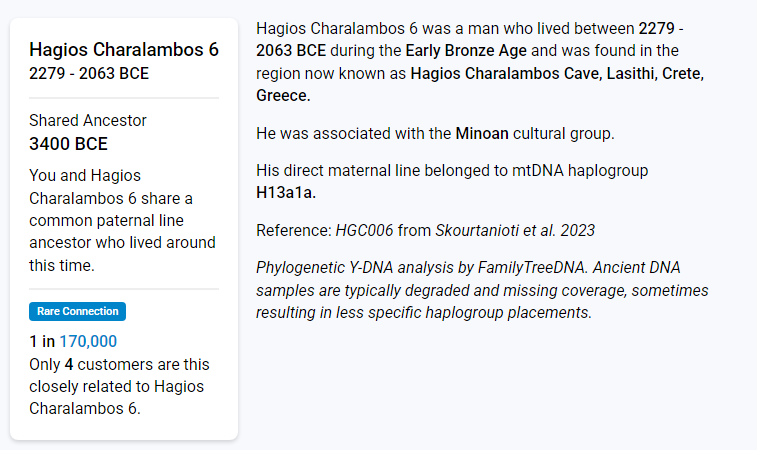
Task: Click the 'His direct maternal line' sentence
Action: coord(452,182)
